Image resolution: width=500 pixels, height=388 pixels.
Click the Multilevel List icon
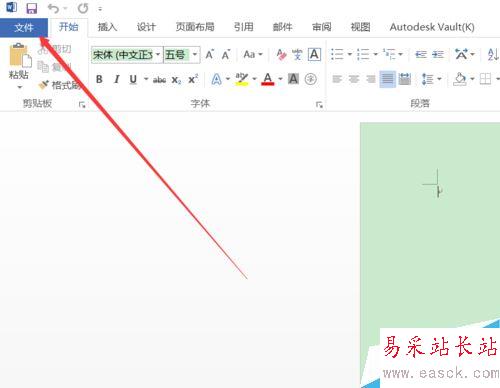tap(389, 54)
